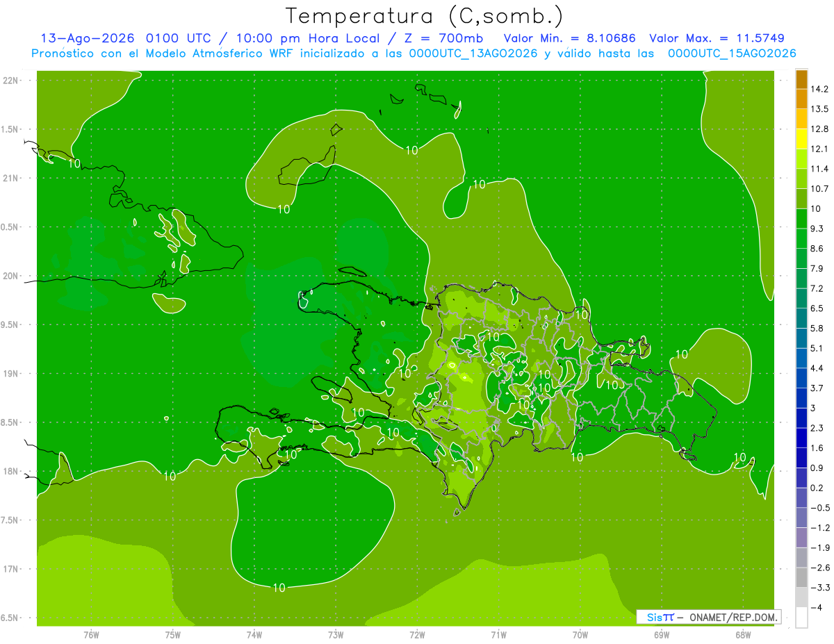Click the '10.7' colorbar value
This screenshot has height=644, width=834.
pyautogui.click(x=820, y=188)
